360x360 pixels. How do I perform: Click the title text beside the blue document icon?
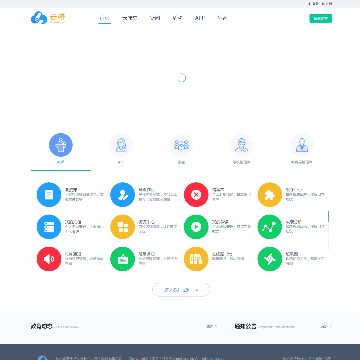(x=71, y=190)
